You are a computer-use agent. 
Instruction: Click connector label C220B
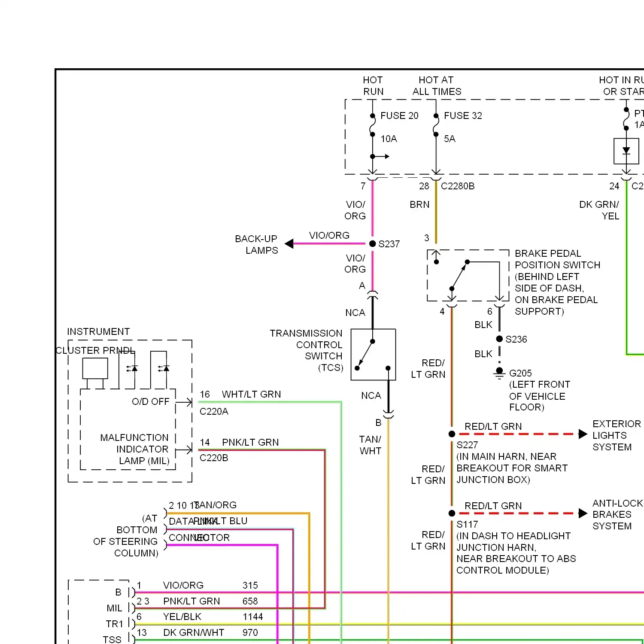(x=214, y=458)
